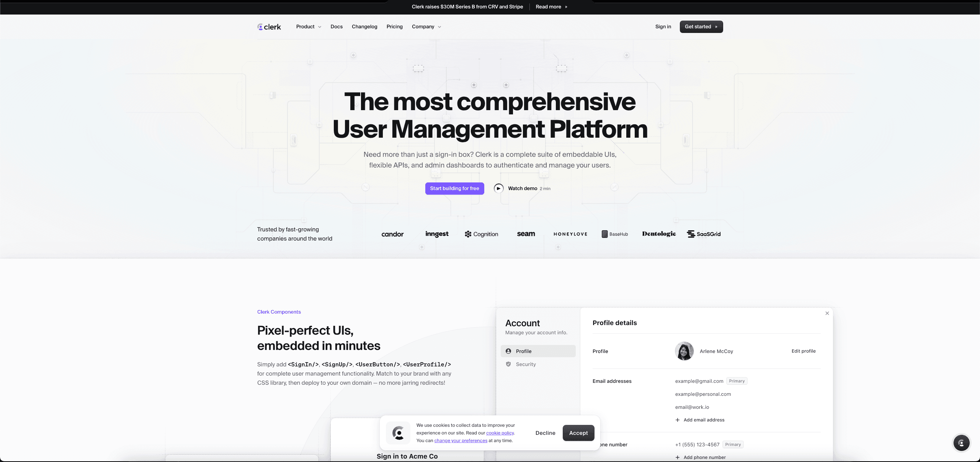Click the Profile details heading
This screenshot has height=462, width=980.
point(614,323)
